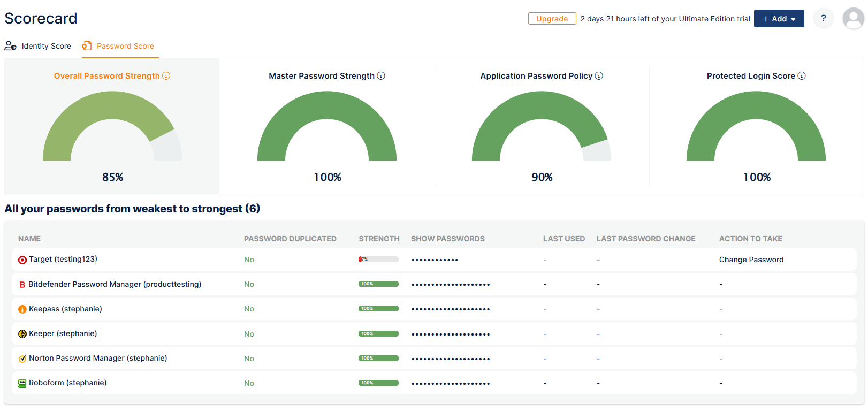
Task: Reveal the masked password for Keepass
Action: coord(451,309)
